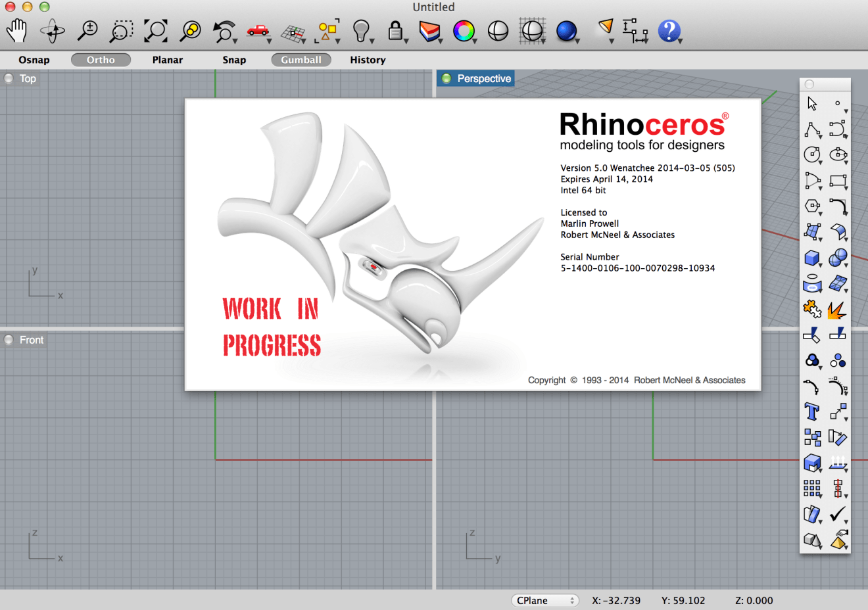Open the spotlight lighting tool
Image resolution: width=868 pixels, height=610 pixels.
point(606,30)
